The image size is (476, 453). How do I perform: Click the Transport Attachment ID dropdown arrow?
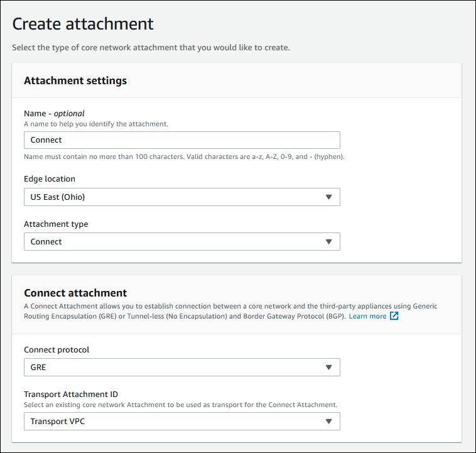(328, 421)
